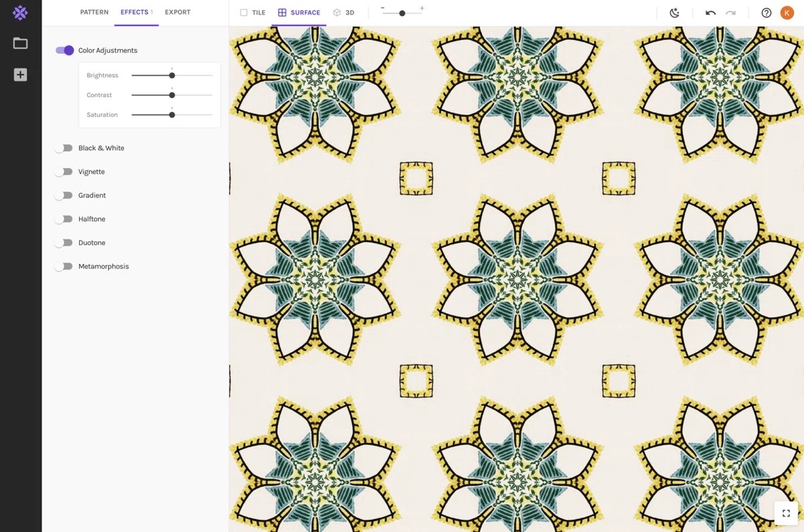Click the Halftone label text
Image resolution: width=804 pixels, height=532 pixels.
coord(92,219)
